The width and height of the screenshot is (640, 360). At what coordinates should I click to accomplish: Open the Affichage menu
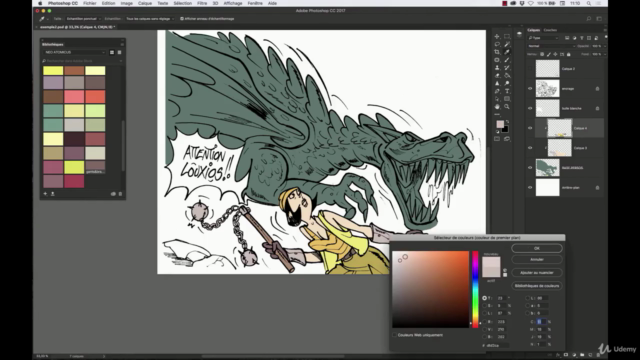tap(233, 3)
